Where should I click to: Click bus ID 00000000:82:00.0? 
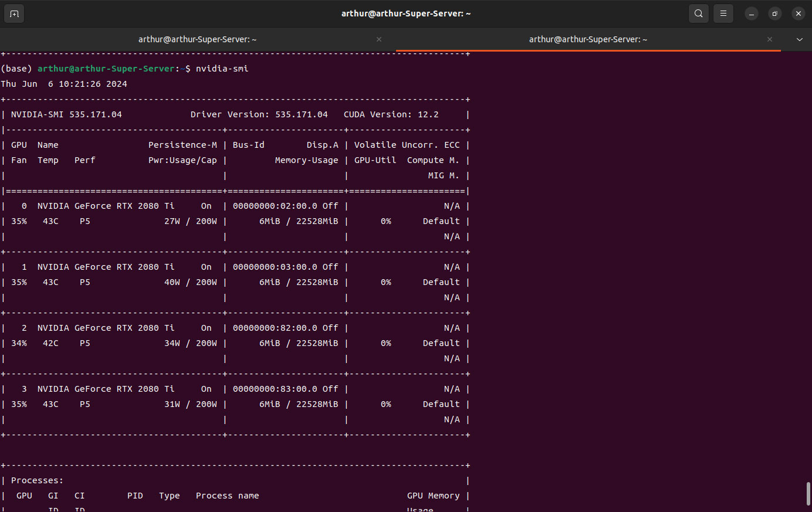pos(275,328)
